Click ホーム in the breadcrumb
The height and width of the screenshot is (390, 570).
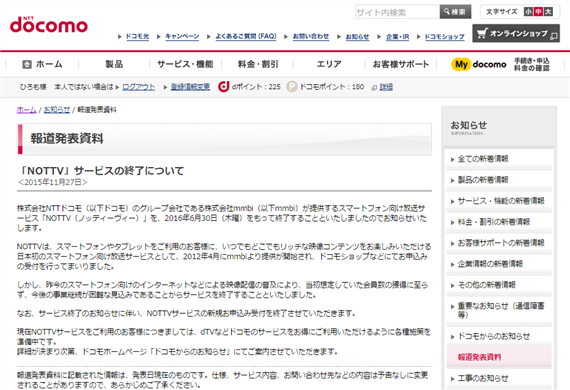pos(27,110)
